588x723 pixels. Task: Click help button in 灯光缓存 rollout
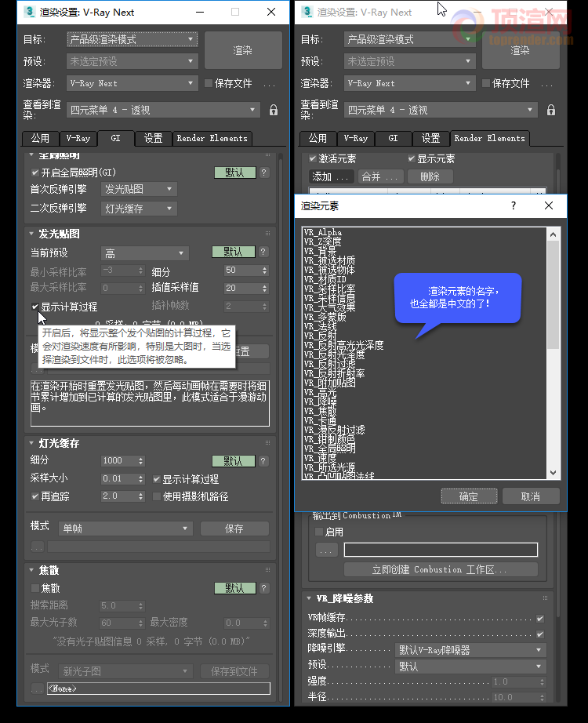click(x=263, y=461)
